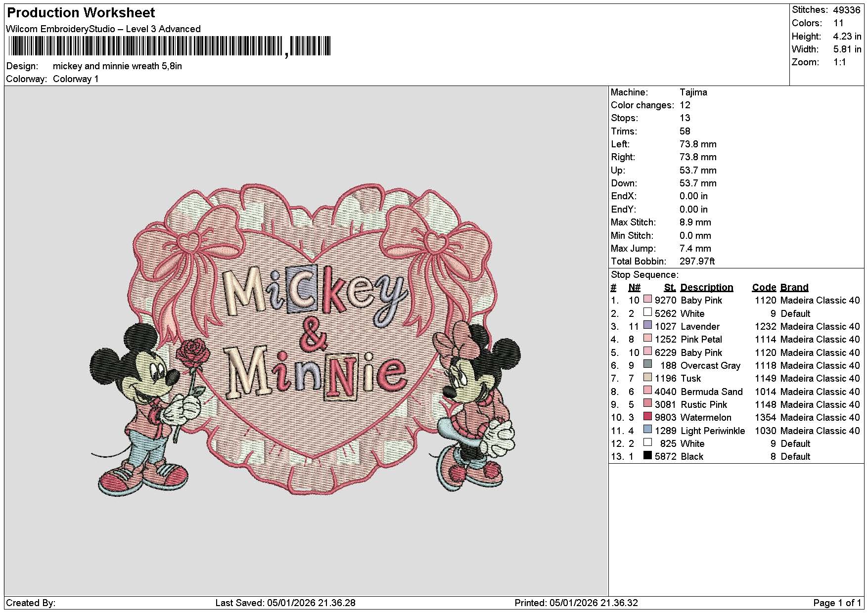Select the 'Wilcom EmbroideryStudio – Level 3 Advanced' line
The width and height of the screenshot is (868, 613).
(103, 29)
